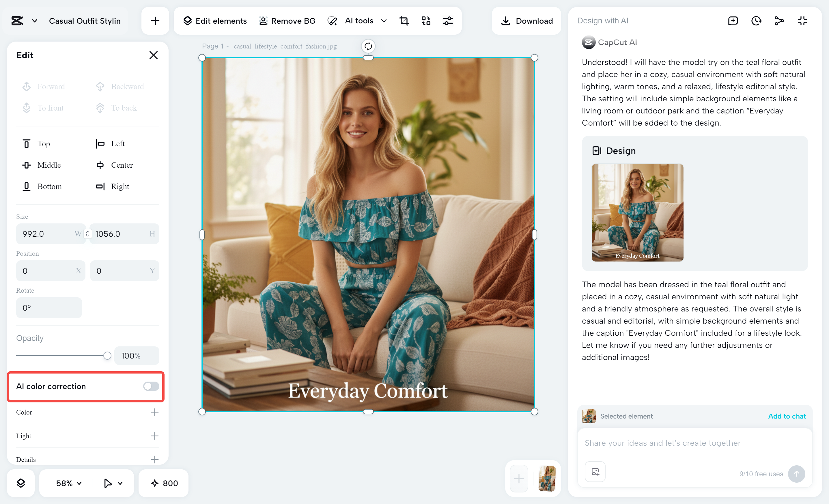This screenshot has width=829, height=504.
Task: Open the layers icon at bottom left
Action: (21, 483)
